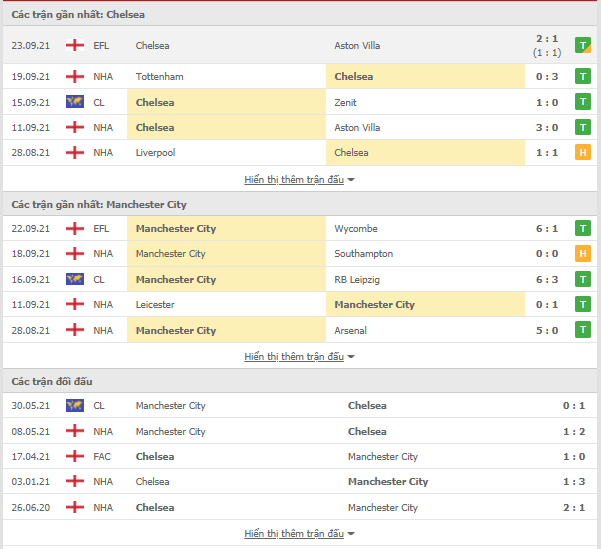Click the England flag on 17.04.21 FAC match

tap(75, 456)
